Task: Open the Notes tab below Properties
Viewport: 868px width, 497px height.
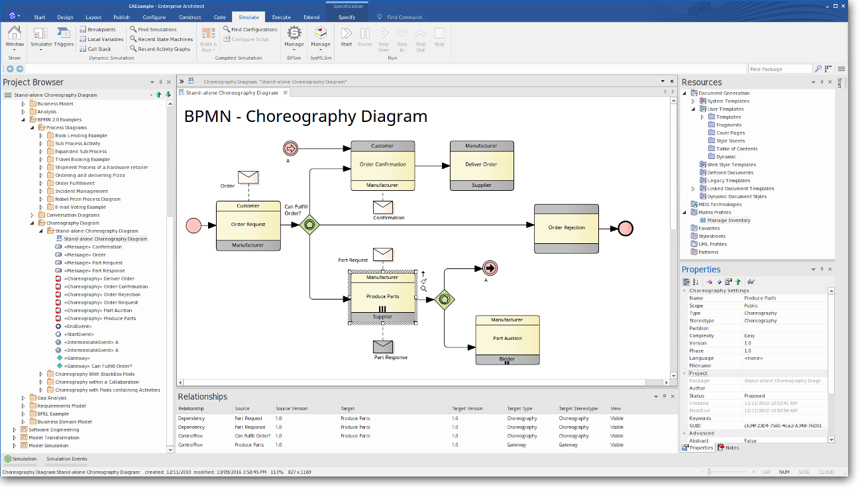Action: [728, 448]
